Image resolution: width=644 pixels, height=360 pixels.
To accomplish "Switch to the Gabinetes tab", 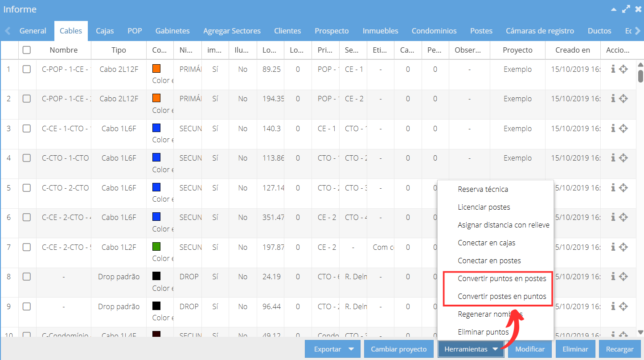I will point(172,31).
